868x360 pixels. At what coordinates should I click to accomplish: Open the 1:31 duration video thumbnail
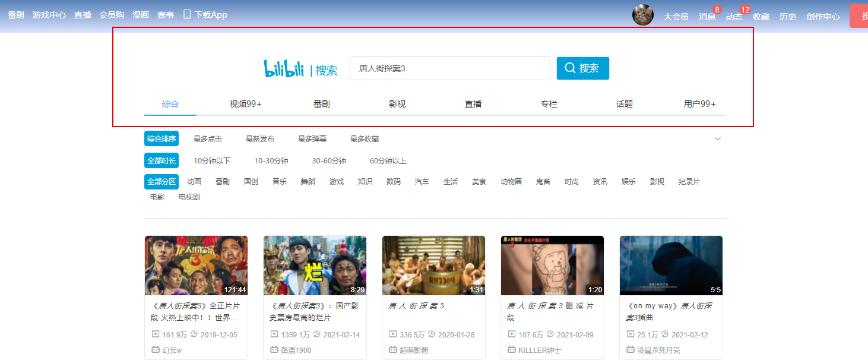pyautogui.click(x=433, y=266)
